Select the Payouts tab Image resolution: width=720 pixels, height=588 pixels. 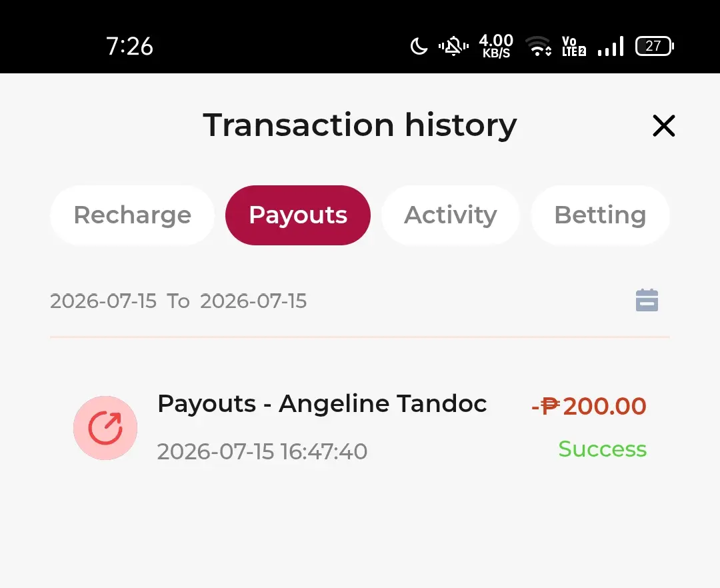pos(298,215)
